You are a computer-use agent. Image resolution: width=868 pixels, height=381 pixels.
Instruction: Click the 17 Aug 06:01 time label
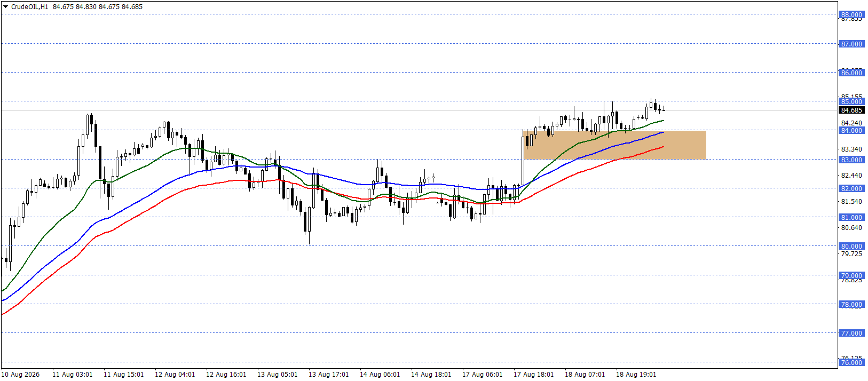(x=482, y=374)
